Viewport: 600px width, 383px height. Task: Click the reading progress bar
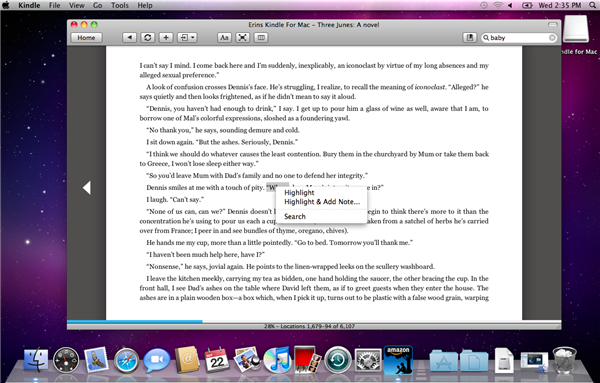314,322
